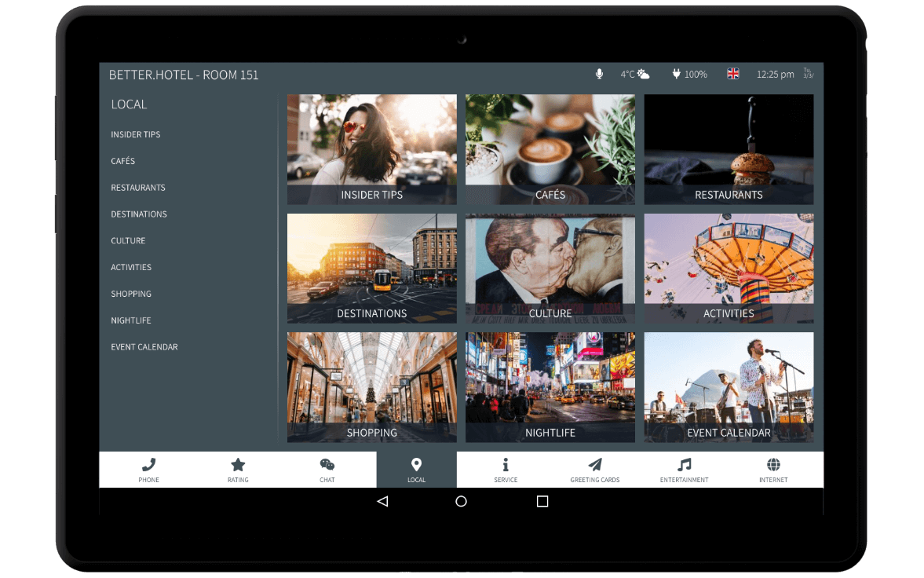The image size is (924, 578).
Task: Tap the power plug battery icon
Action: tap(677, 74)
